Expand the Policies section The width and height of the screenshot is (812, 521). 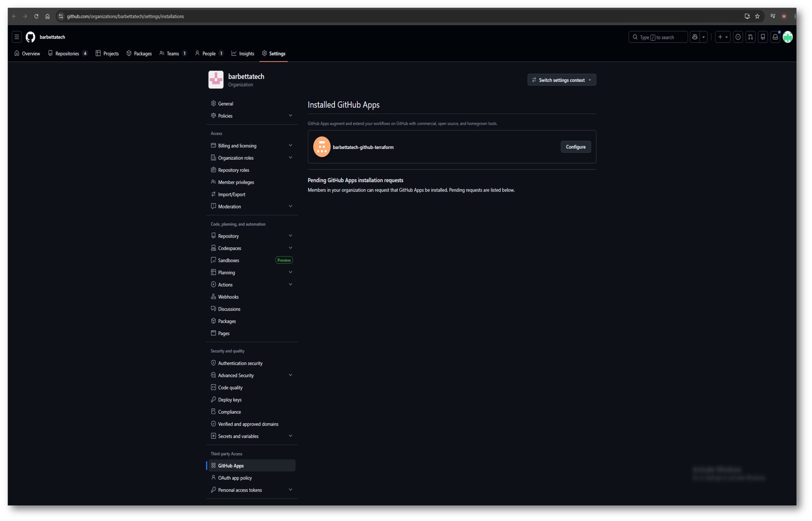(252, 116)
